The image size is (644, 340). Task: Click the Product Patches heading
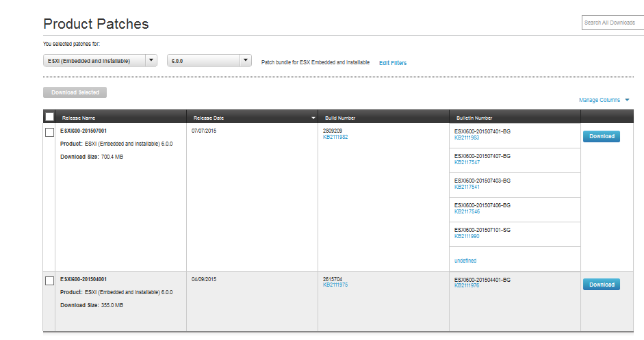[96, 24]
